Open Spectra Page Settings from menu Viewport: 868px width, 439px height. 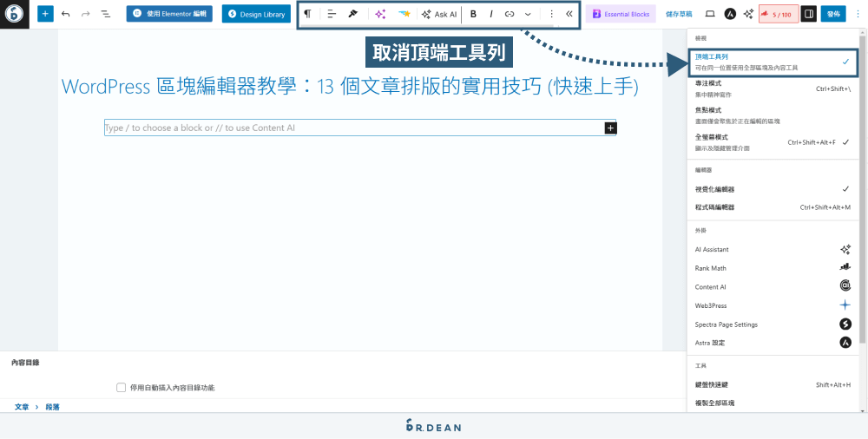(x=773, y=324)
